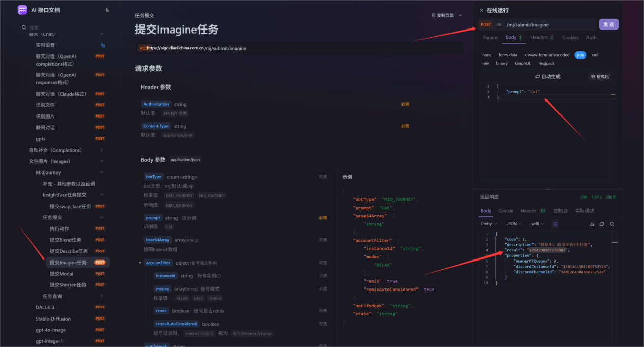Click 格式化 format button
Viewport: 644px width, 347px height.
(599, 76)
